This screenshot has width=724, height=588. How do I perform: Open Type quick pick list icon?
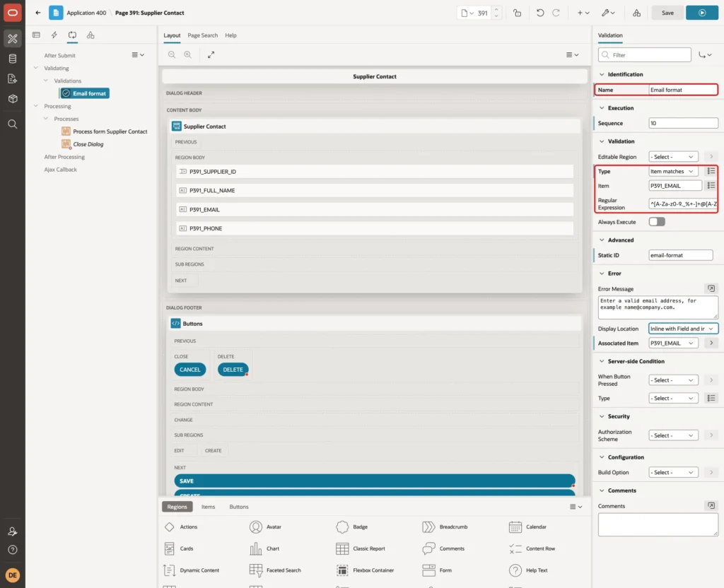(711, 171)
